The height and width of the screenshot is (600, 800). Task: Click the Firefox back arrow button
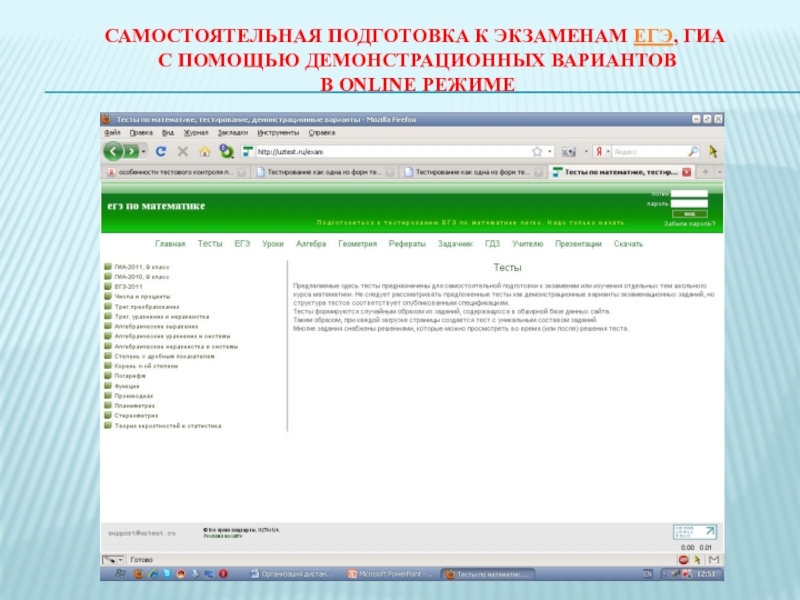[x=113, y=152]
